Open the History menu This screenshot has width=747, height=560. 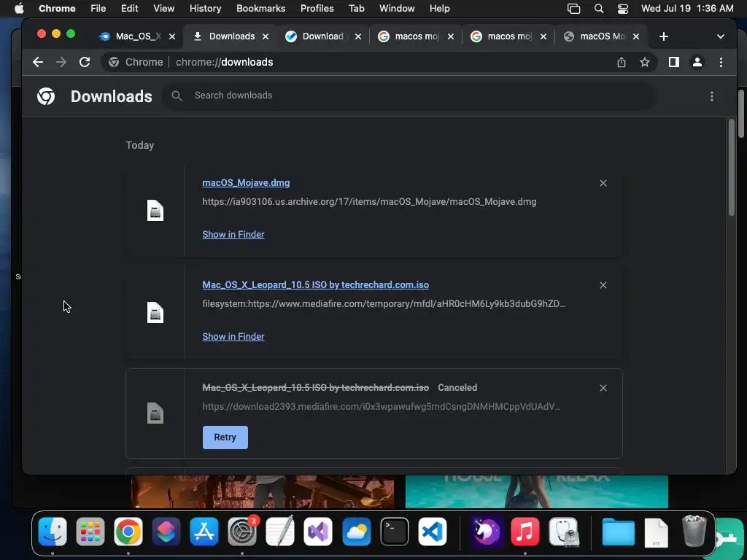(x=205, y=8)
